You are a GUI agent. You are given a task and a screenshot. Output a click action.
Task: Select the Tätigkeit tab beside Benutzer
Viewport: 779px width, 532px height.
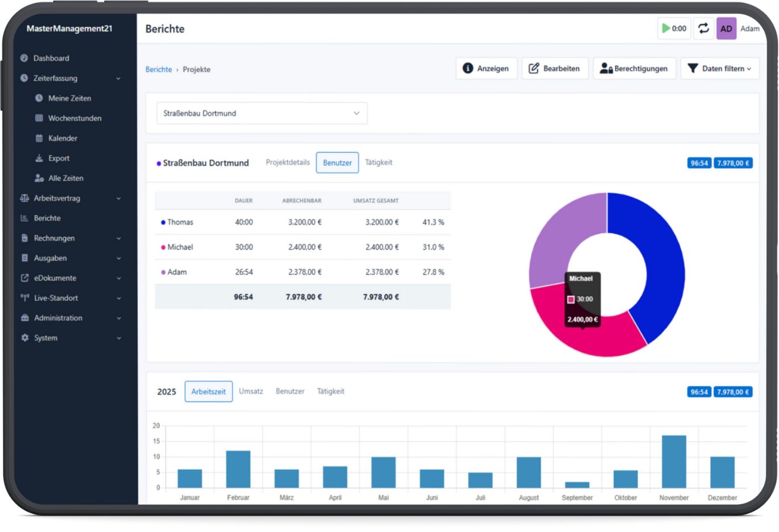click(x=378, y=163)
